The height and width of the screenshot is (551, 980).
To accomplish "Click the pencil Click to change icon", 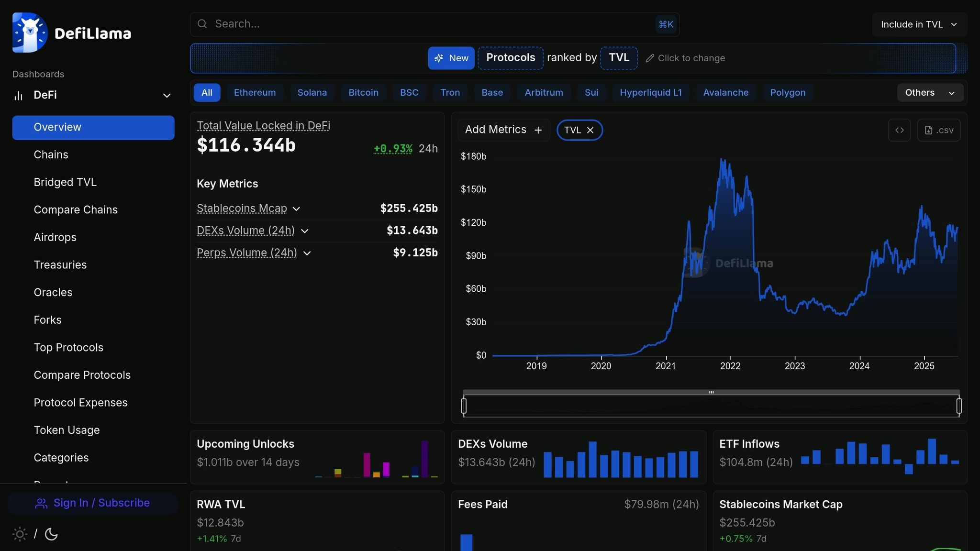I will (649, 58).
